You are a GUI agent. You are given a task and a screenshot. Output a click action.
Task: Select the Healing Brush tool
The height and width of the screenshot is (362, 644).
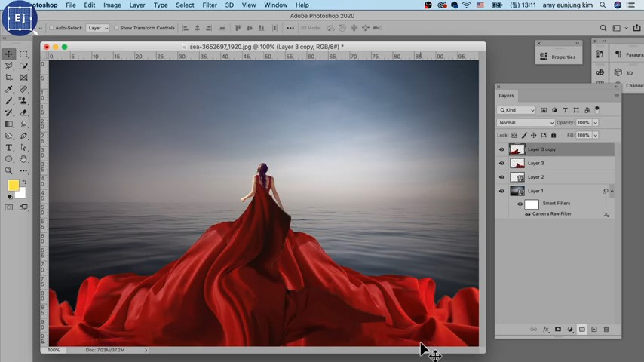[x=23, y=89]
